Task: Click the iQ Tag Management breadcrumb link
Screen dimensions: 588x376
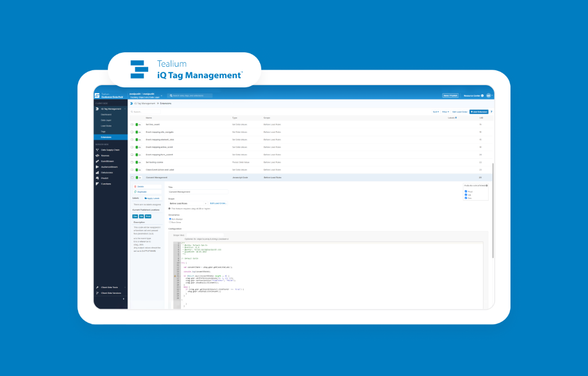Action: tap(145, 103)
